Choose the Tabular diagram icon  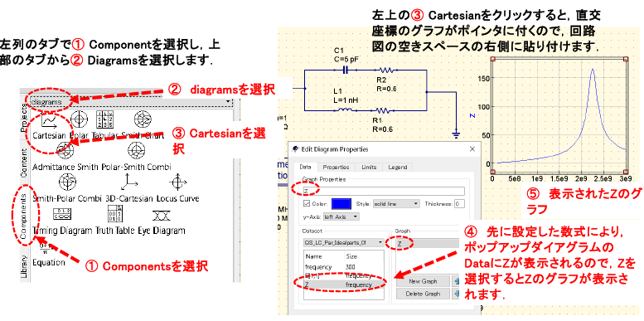[104, 119]
